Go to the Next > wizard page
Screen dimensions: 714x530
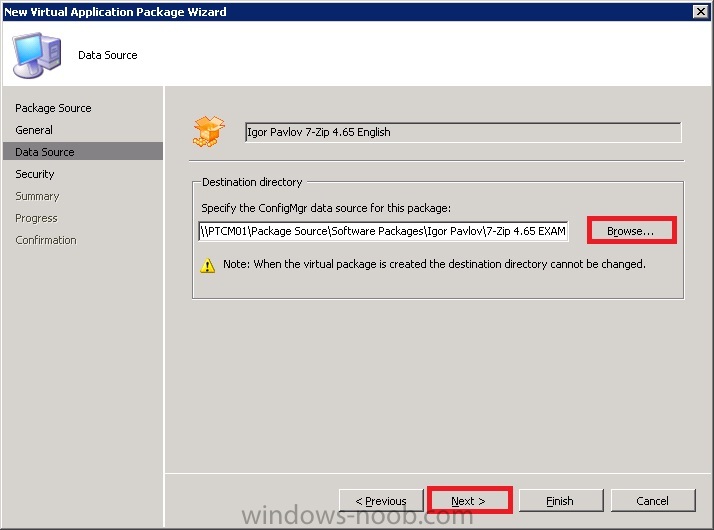tap(469, 500)
